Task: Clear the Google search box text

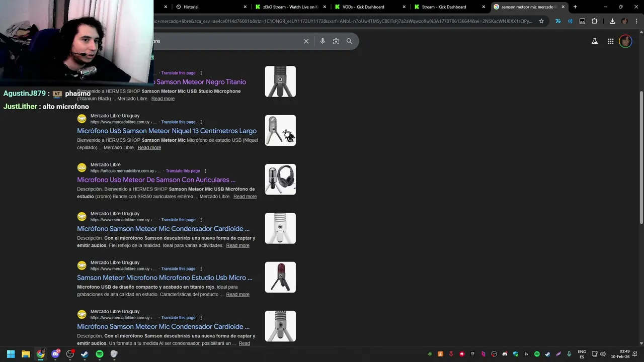Action: [x=306, y=41]
